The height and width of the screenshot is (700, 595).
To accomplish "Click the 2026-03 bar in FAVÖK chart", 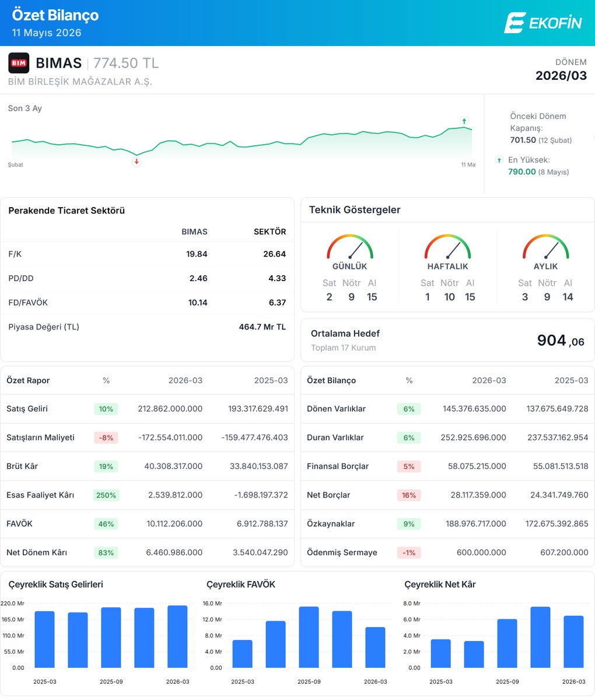I will pos(376,647).
